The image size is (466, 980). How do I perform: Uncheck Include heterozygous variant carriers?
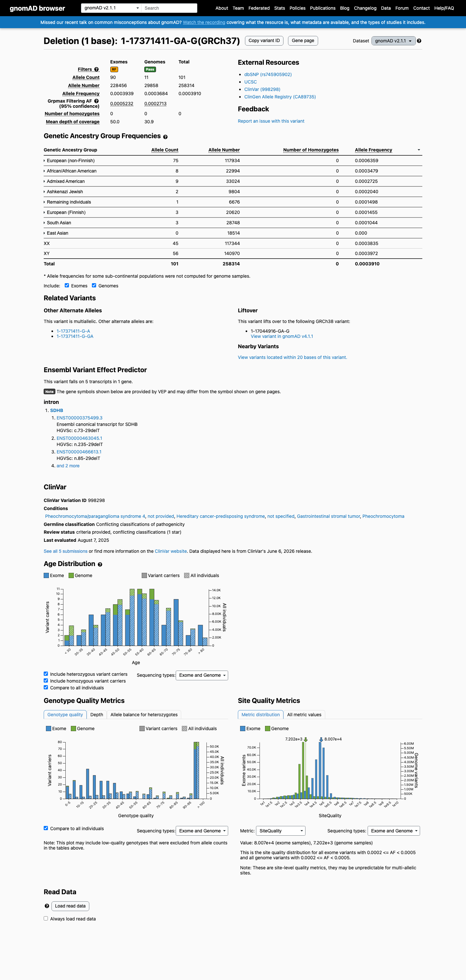click(46, 674)
